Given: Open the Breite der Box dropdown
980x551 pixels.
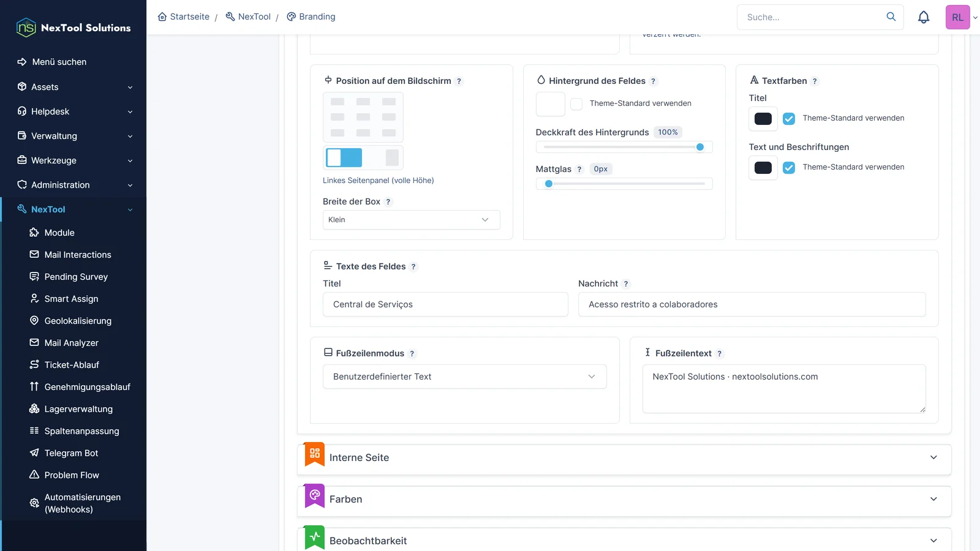Looking at the screenshot, I should tap(411, 220).
